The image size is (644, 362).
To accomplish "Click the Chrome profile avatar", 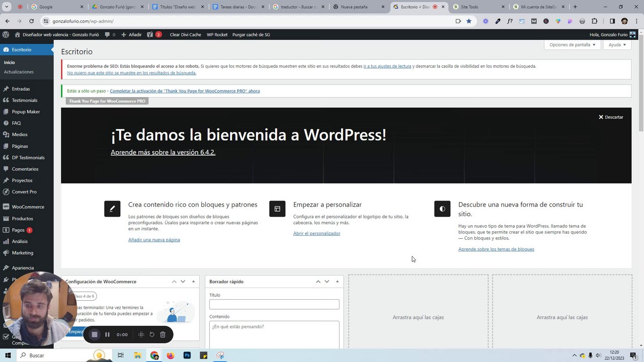I will pos(624,21).
